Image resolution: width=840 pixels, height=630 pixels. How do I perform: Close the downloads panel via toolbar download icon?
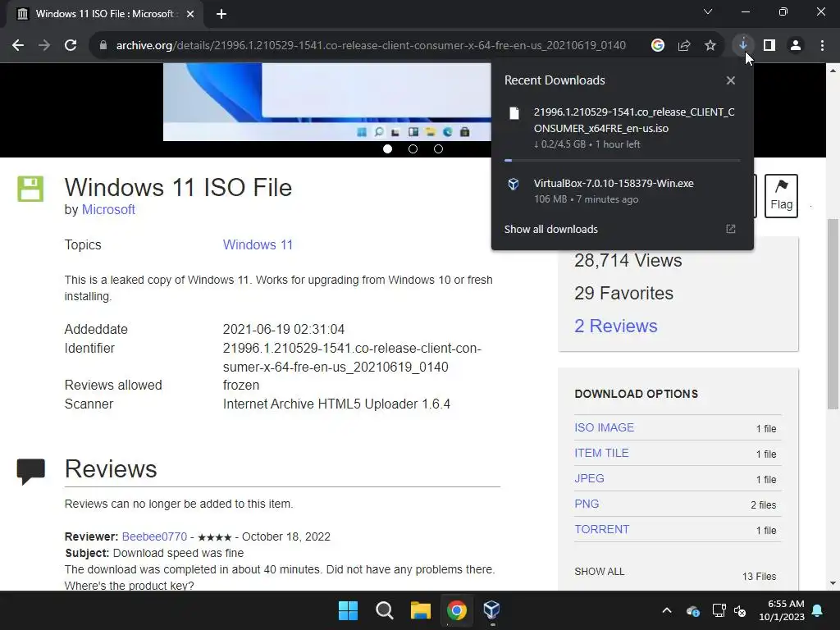[742, 44]
